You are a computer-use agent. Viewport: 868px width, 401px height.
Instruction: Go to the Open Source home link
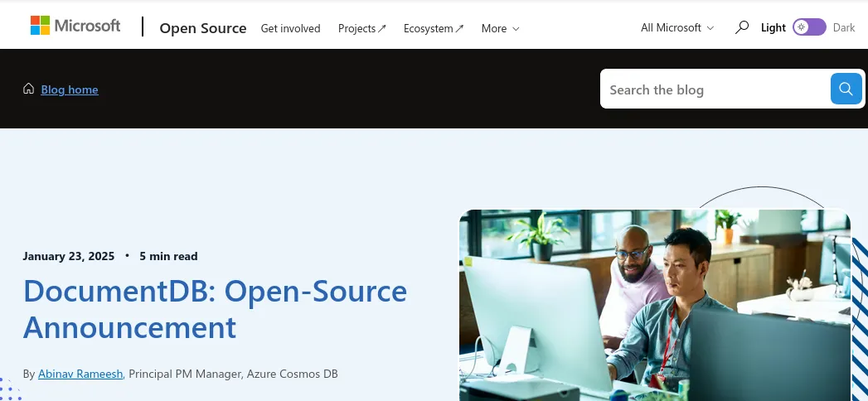click(x=202, y=28)
